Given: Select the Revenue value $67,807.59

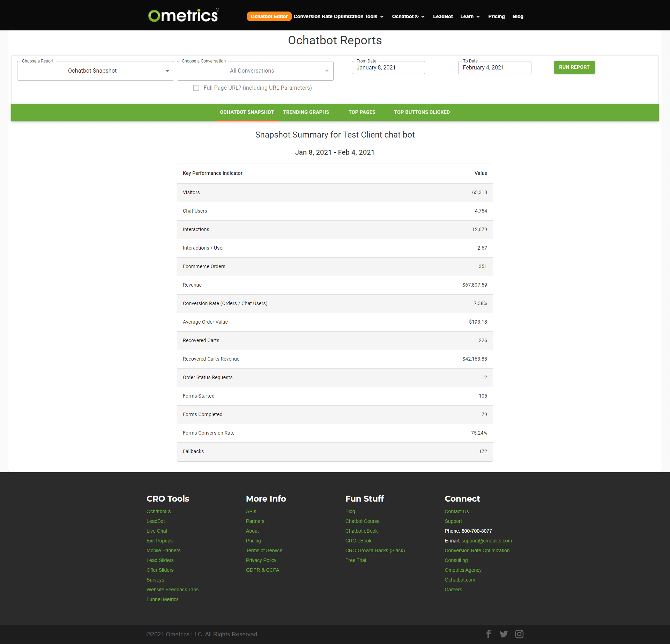Looking at the screenshot, I should [x=475, y=285].
